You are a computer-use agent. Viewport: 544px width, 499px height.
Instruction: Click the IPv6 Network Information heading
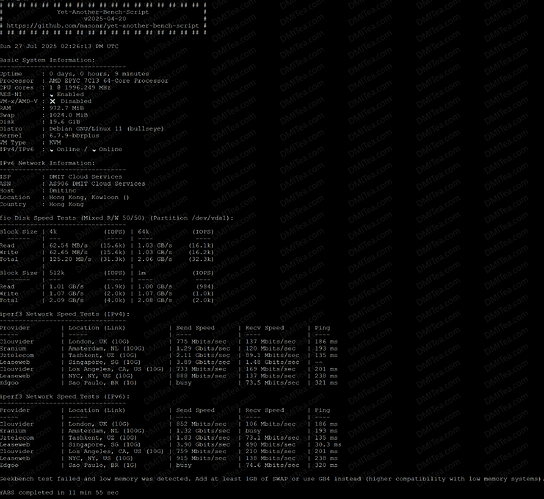[47, 163]
